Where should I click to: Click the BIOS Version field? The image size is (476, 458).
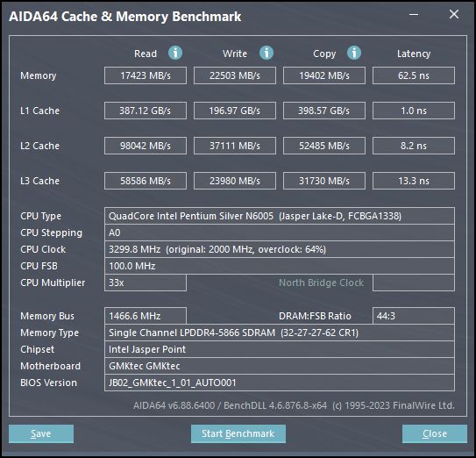[x=280, y=383]
